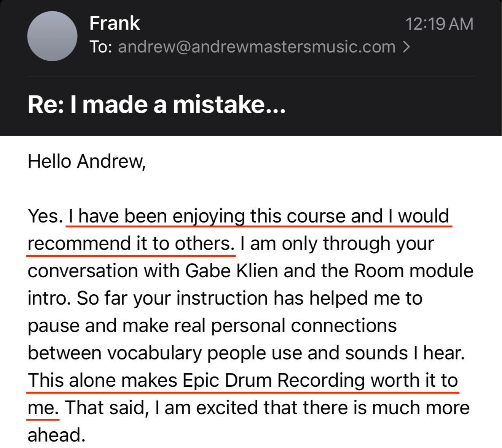Screen dimensions: 502x448
Task: Click the final word "ahead."
Action: (x=56, y=435)
